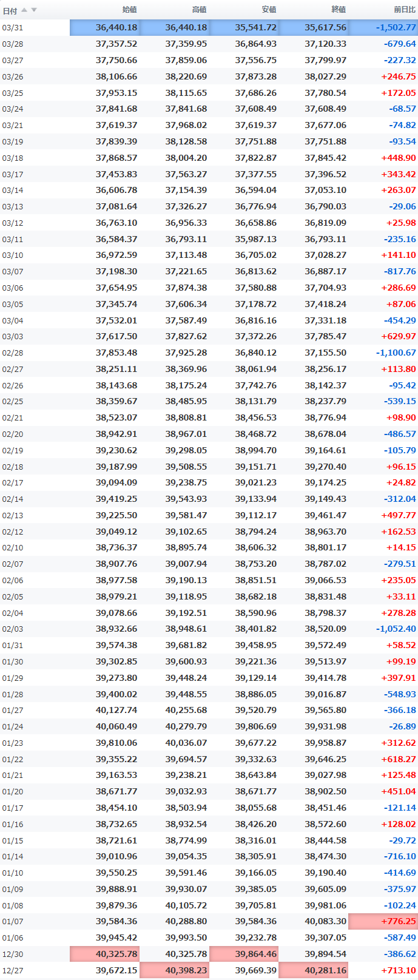Viewport: 418px width, 980px height.
Task: Select the 02/13 change value +497.77
Action: (399, 515)
